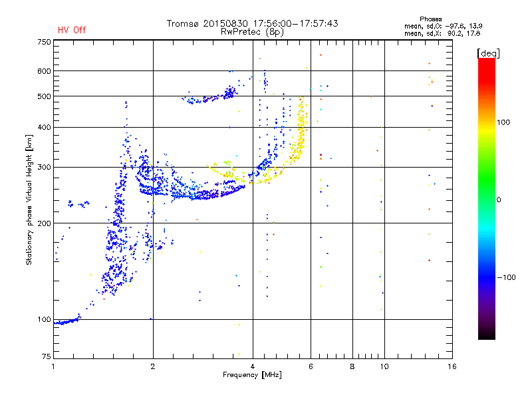The width and height of the screenshot is (532, 399).
Task: Click x-axis tick label "8"
Action: 352,366
